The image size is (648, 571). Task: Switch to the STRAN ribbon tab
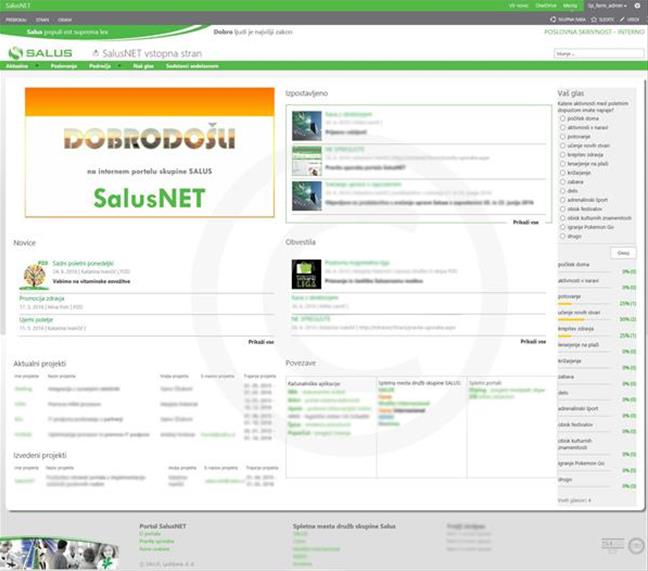coord(42,20)
